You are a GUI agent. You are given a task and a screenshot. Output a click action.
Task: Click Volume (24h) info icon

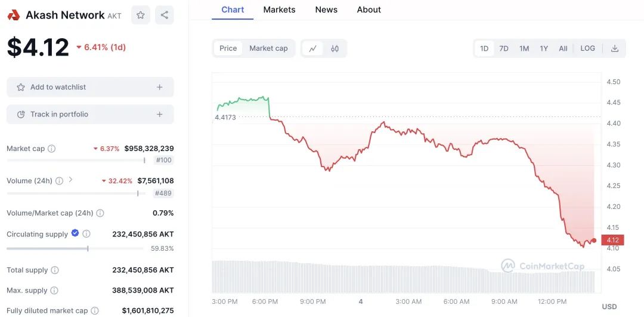[x=59, y=181]
